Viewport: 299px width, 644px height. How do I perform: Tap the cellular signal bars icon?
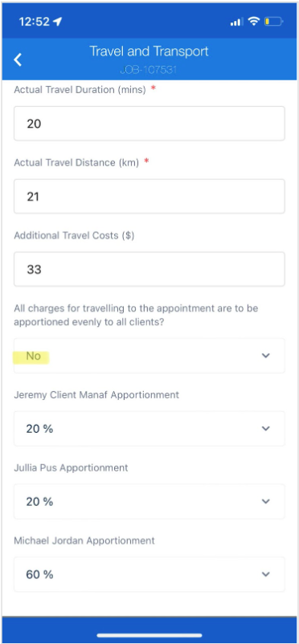click(x=236, y=22)
